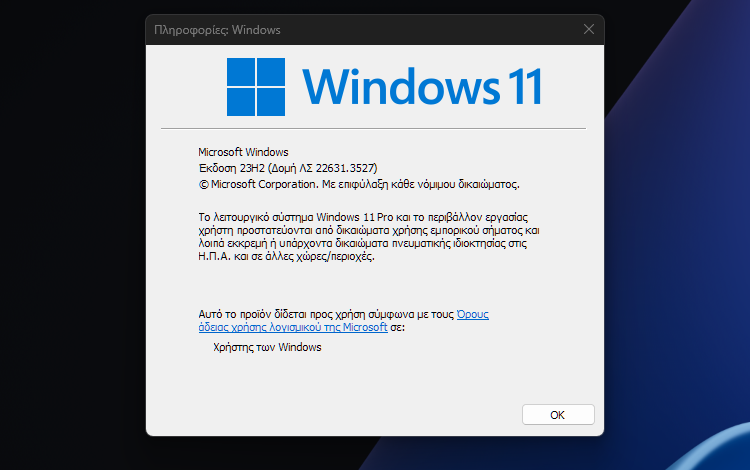Click the "Windows 11" wordmark text
This screenshot has height=470, width=750.
click(x=422, y=87)
